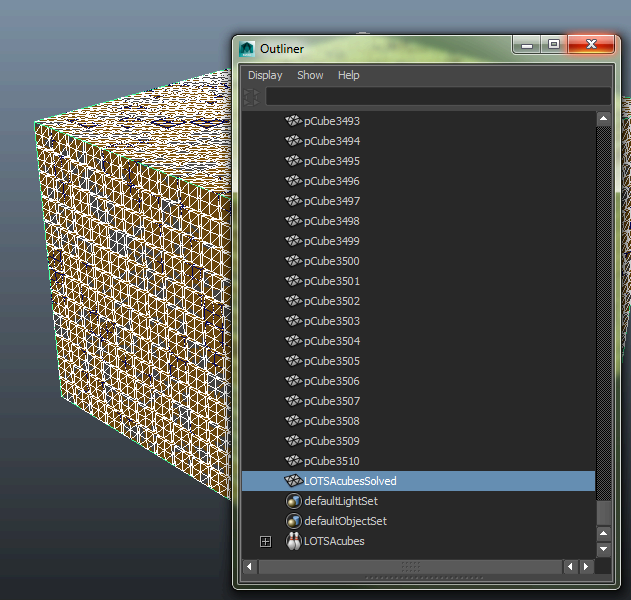
Task: Select the defaultObjectSet label
Action: click(x=345, y=522)
